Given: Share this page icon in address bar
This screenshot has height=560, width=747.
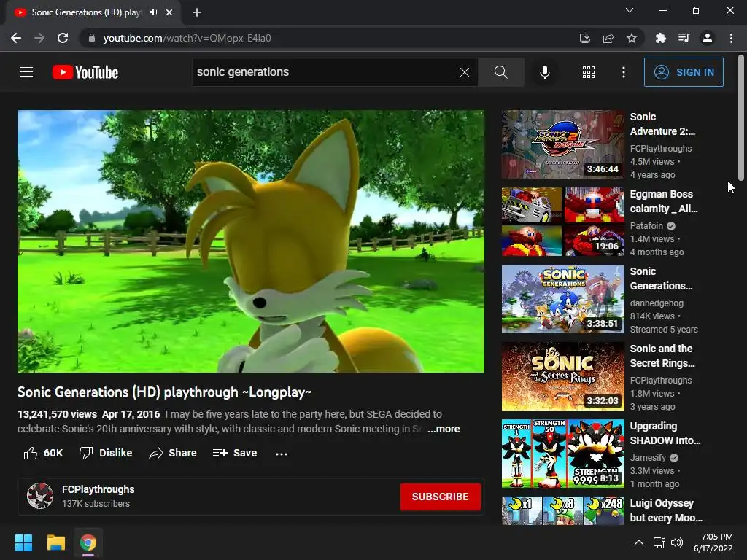Looking at the screenshot, I should [x=608, y=38].
